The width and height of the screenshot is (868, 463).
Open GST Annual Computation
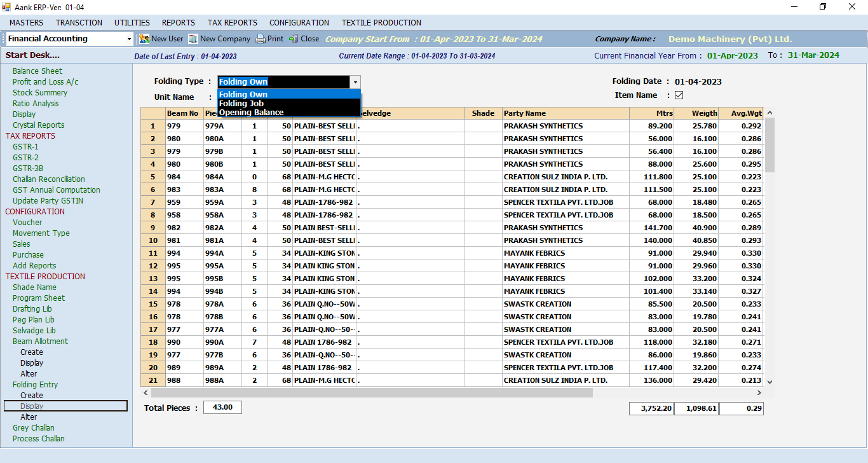[x=57, y=190]
